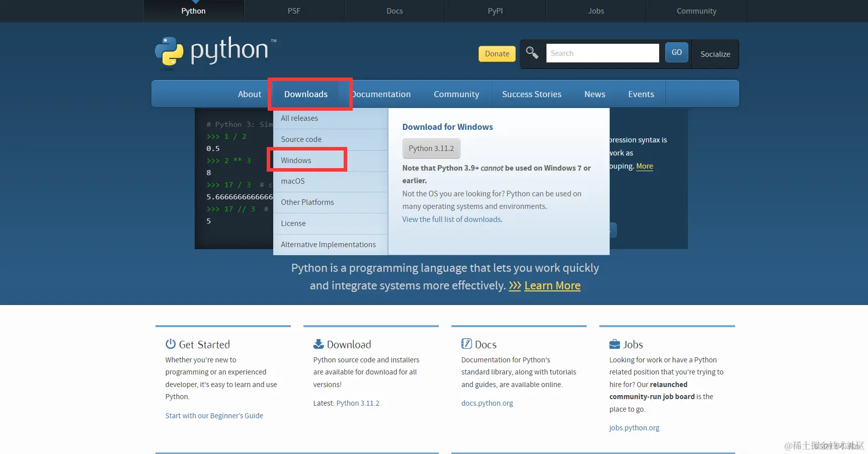Select All releases from Downloads menu

[x=331, y=118]
